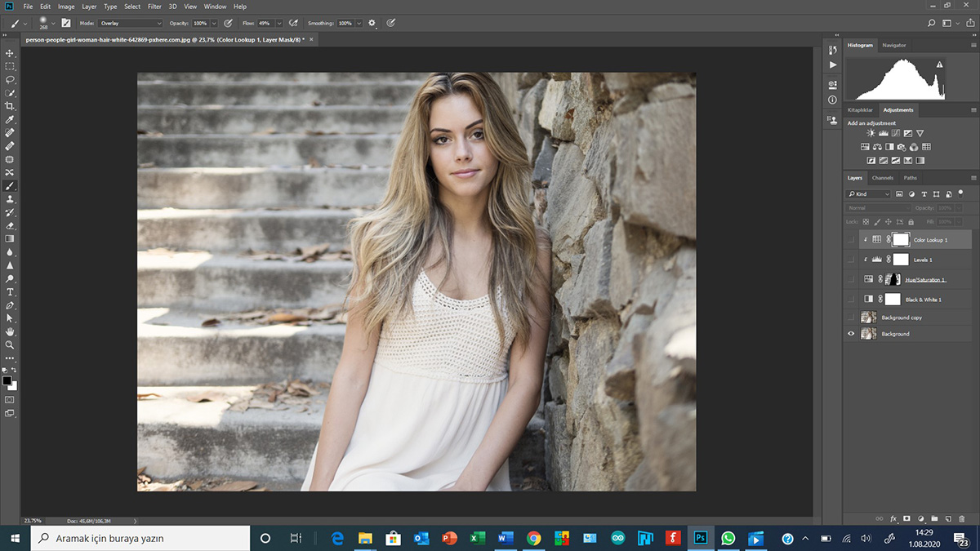Open the Filter menu
The width and height of the screenshot is (980, 551).
pos(154,7)
